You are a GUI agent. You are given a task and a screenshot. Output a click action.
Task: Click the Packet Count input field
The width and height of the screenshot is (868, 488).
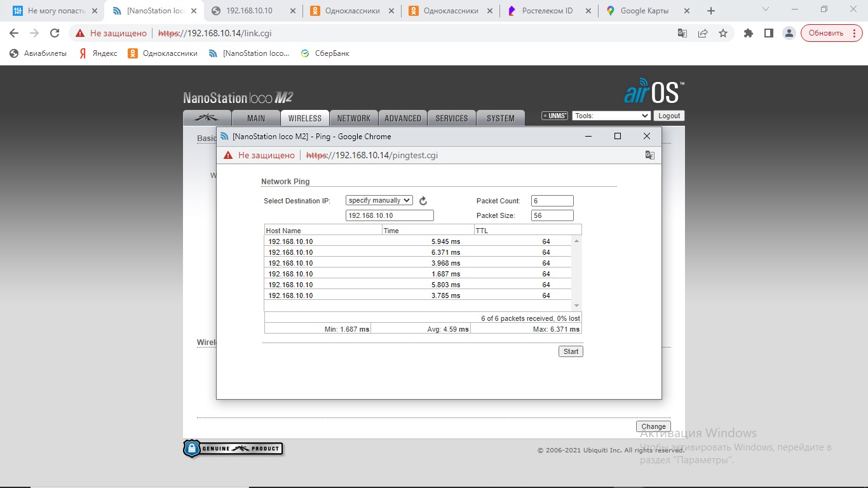(552, 201)
